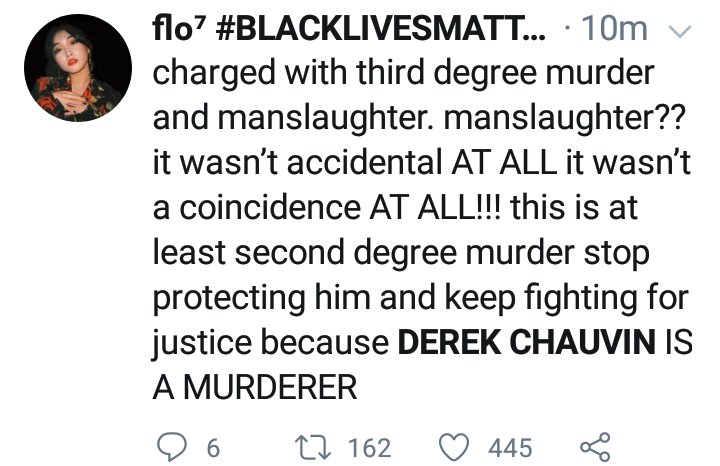
Task: Click the phrase "a coincidence AT ALL!!!"
Action: point(339,208)
